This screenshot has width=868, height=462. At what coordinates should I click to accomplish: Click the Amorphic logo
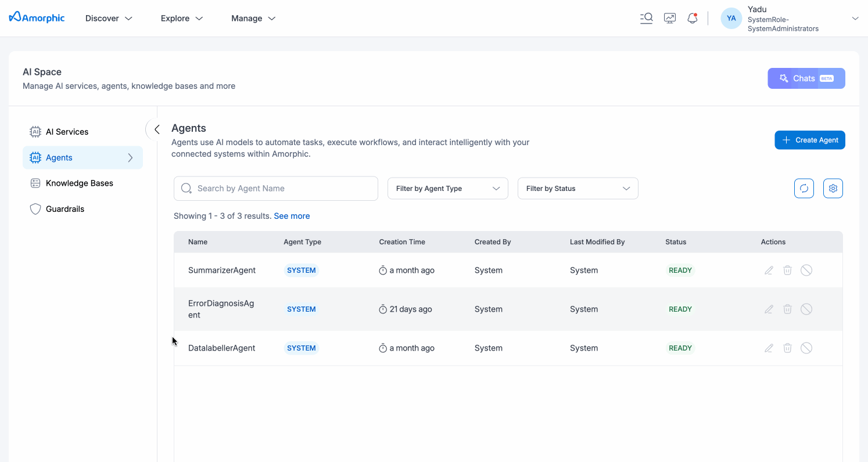tap(37, 18)
